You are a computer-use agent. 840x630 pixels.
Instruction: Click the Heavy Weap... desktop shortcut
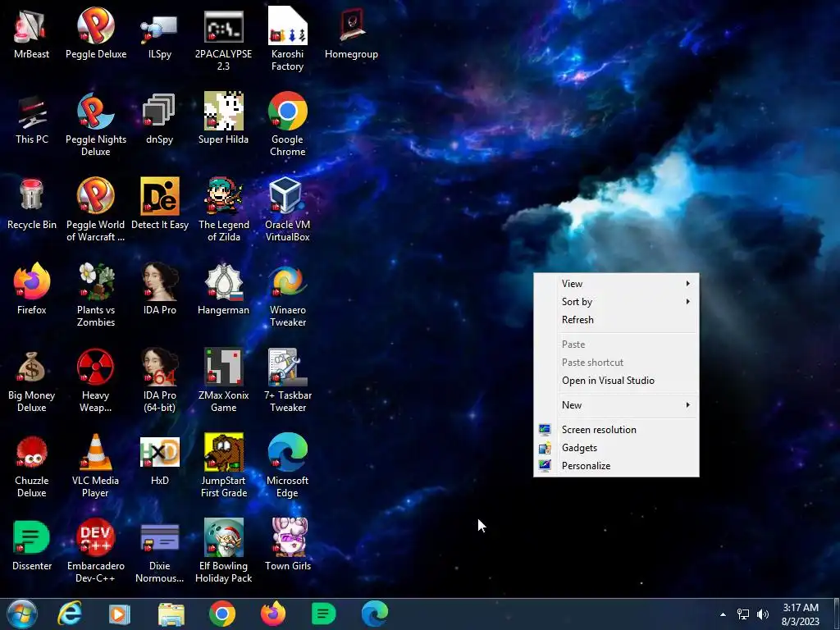pos(96,380)
